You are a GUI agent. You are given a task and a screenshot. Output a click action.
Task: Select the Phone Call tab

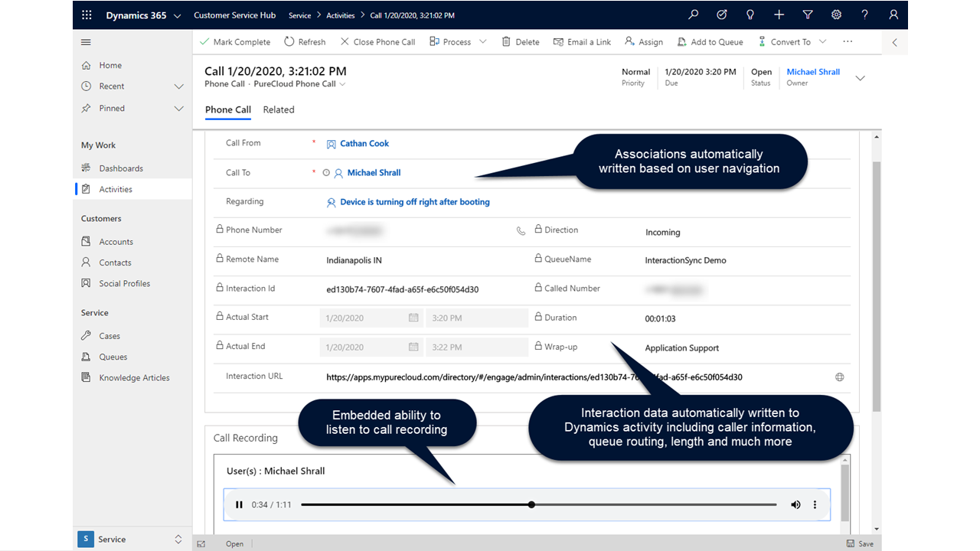coord(228,109)
